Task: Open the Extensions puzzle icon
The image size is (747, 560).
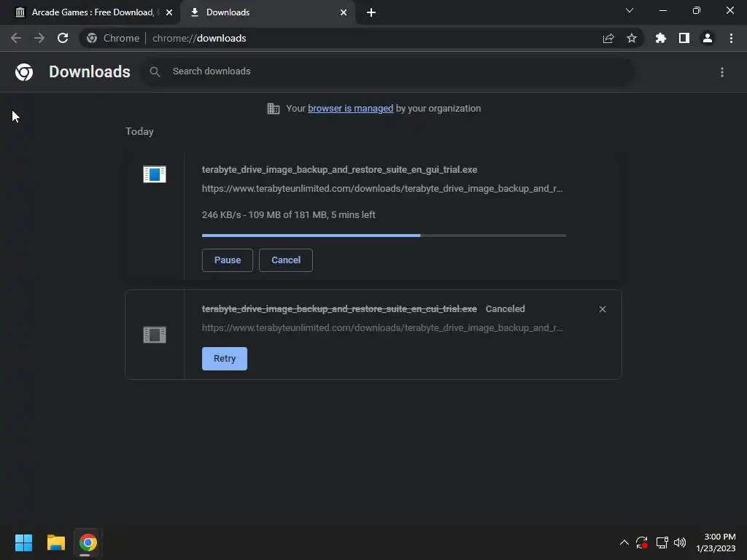Action: click(661, 38)
